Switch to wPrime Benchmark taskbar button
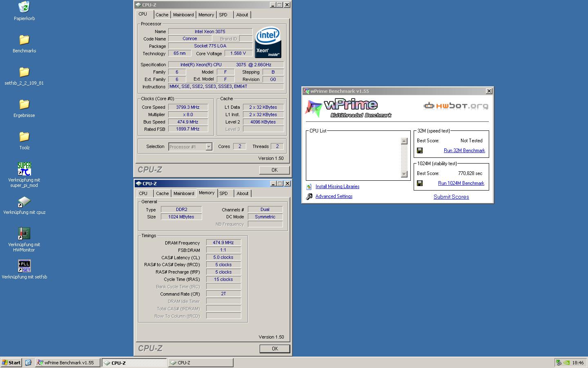 point(67,363)
